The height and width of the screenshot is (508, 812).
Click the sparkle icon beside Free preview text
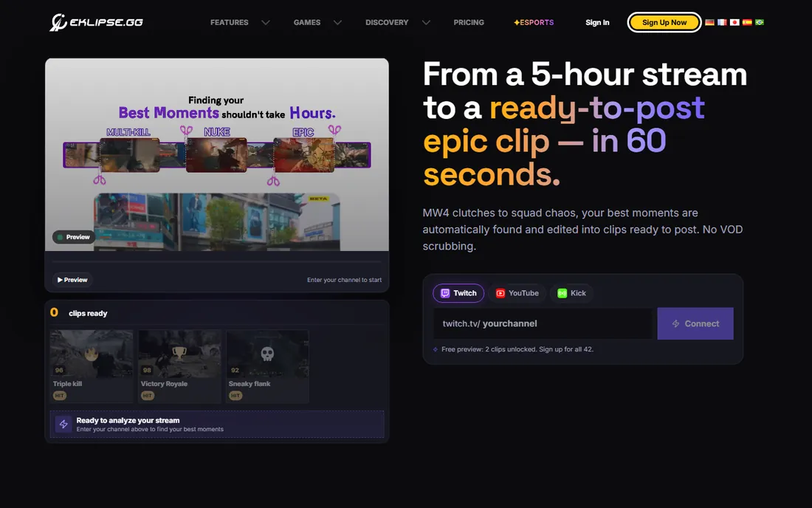436,349
